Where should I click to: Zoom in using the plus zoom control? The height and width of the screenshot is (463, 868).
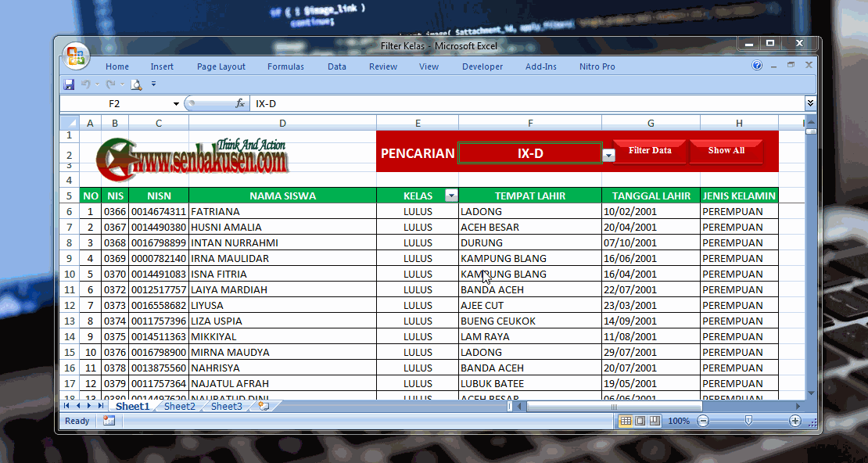[x=795, y=421]
